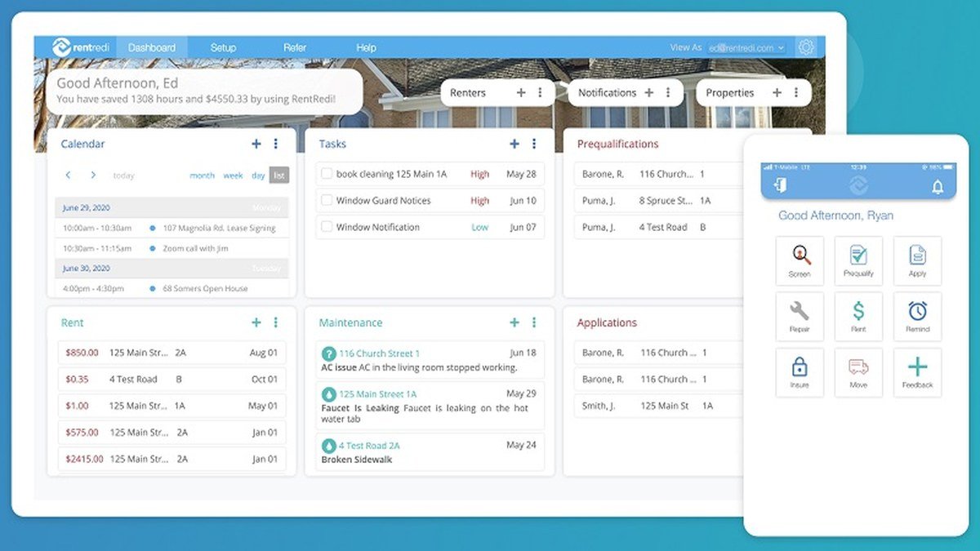Tap Prequalify icon in mobile app
Viewport: 980px width, 551px height.
858,260
